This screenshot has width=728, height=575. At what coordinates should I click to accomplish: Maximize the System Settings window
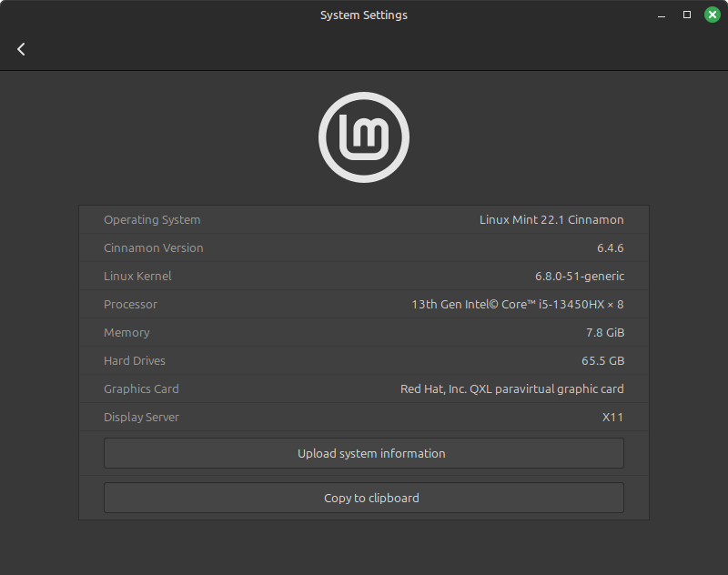click(687, 15)
